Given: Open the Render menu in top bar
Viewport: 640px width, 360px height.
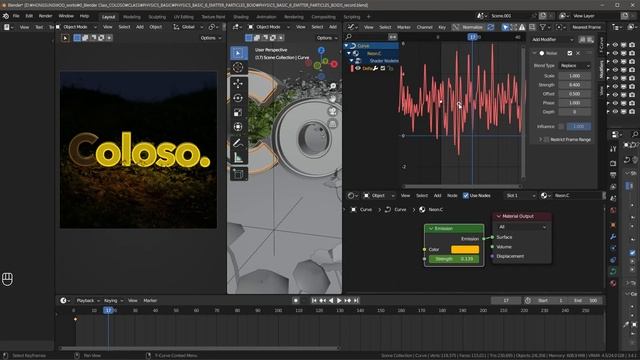Looking at the screenshot, I should coord(45,16).
